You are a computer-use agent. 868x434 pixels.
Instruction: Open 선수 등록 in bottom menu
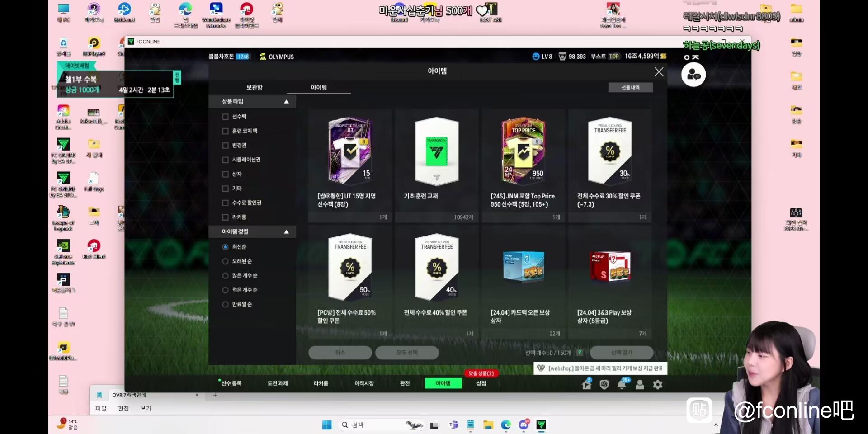231,383
